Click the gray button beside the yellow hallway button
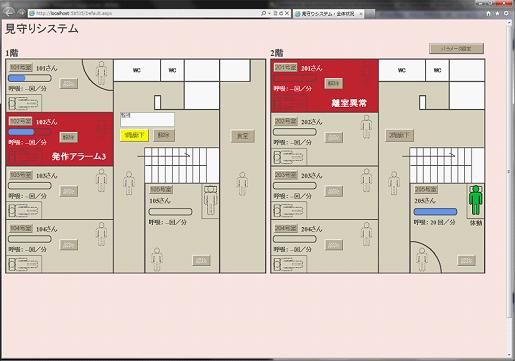The height and width of the screenshot is (361, 515). click(x=164, y=135)
